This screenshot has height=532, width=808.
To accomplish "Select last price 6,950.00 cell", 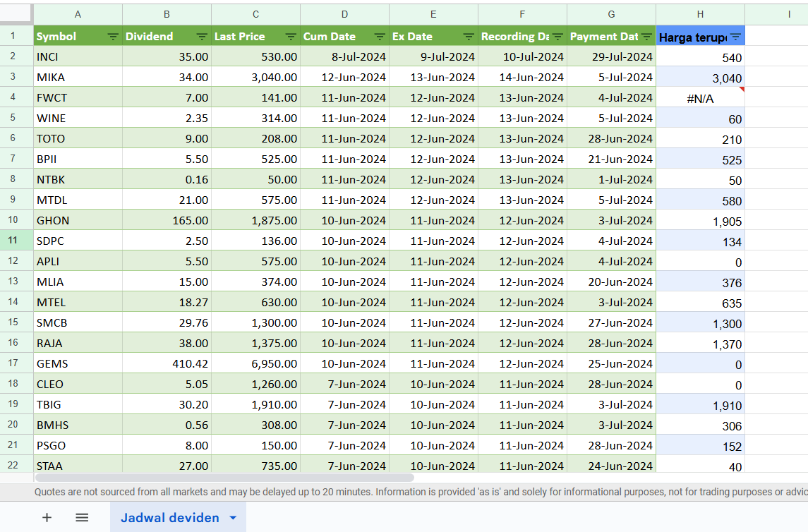I will pyautogui.click(x=255, y=363).
